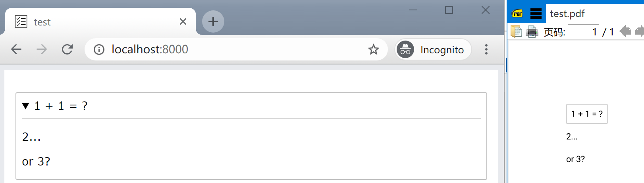644x183 pixels.
Task: Maximize the Chrome window
Action: click(449, 10)
